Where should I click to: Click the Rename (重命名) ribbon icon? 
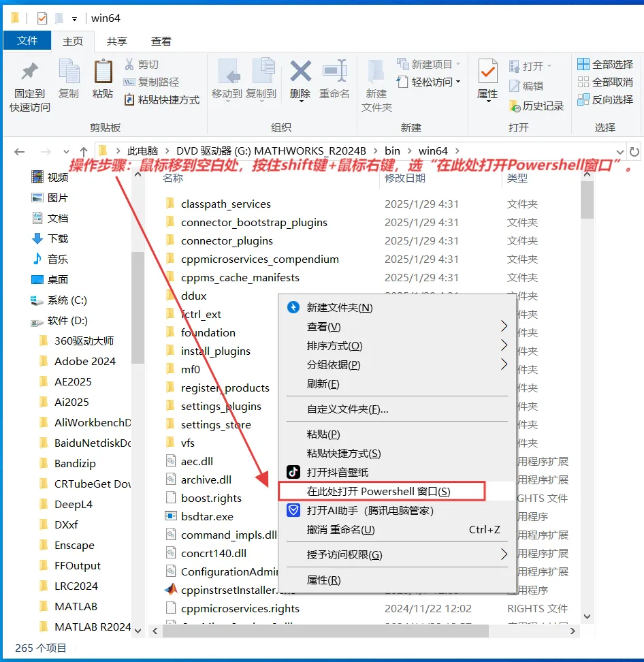[x=335, y=71]
